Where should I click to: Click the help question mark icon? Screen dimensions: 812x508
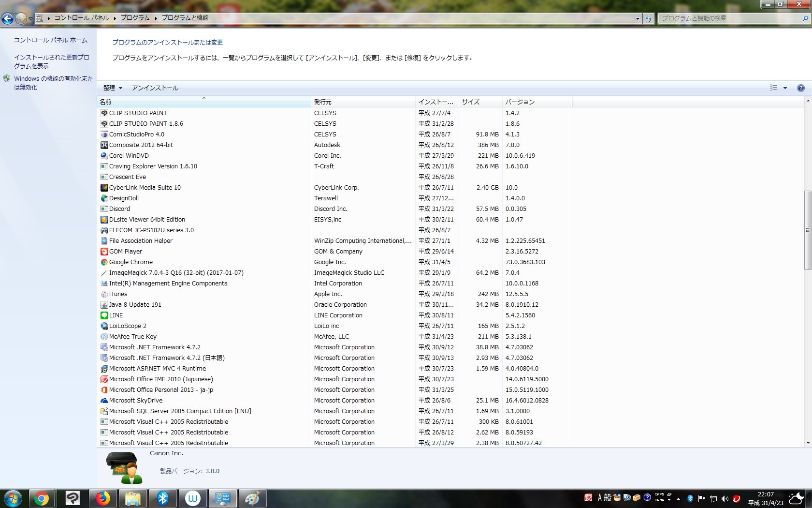tap(800, 88)
